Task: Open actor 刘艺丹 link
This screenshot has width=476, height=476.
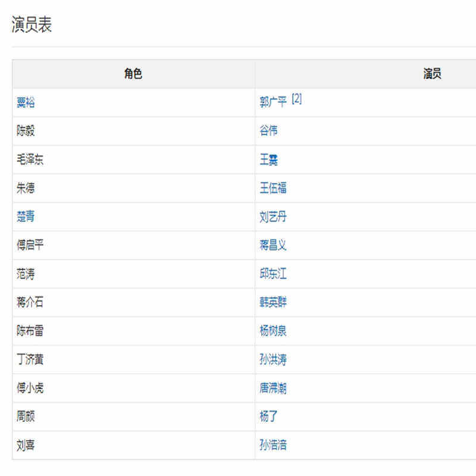Action: tap(273, 217)
